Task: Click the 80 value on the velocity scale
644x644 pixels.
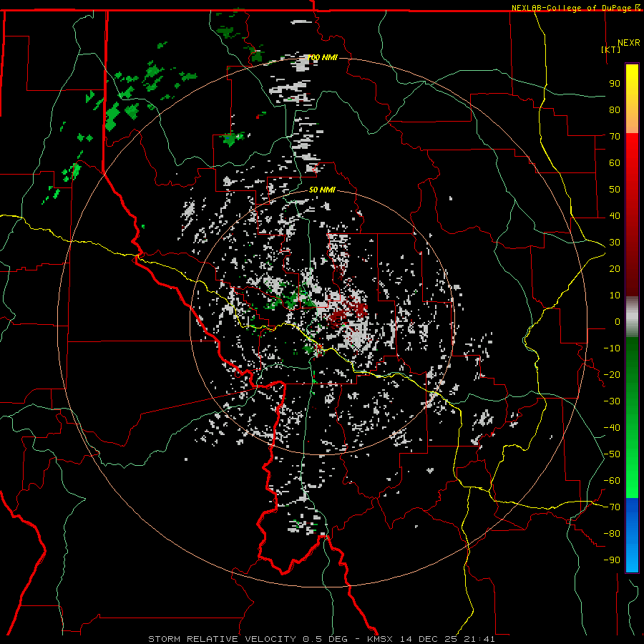Action: [615, 110]
